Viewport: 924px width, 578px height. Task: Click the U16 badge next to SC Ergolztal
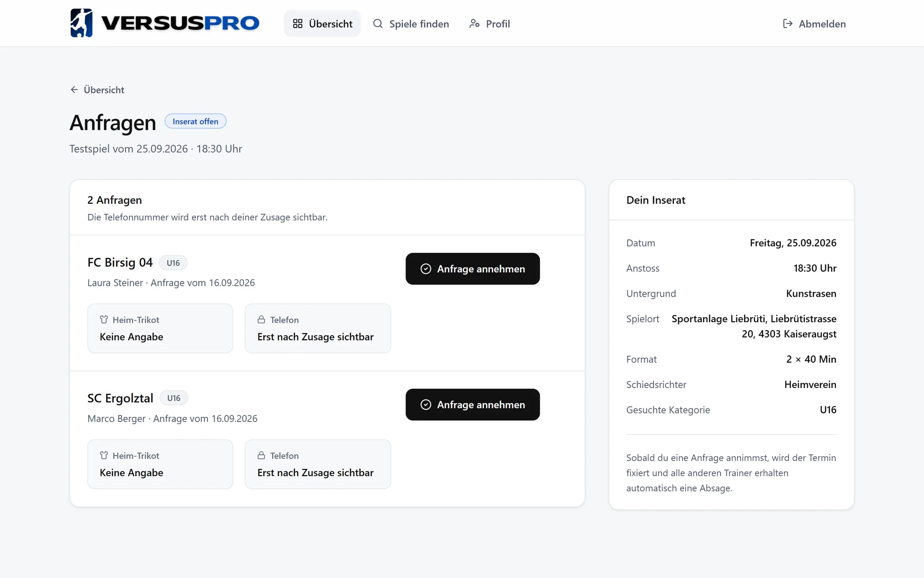[x=174, y=398]
